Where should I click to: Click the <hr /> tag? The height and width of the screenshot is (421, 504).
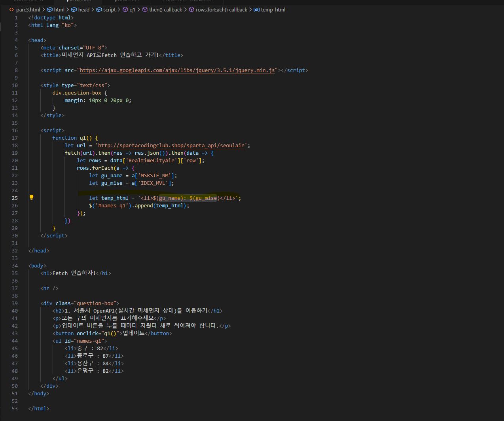(x=49, y=288)
